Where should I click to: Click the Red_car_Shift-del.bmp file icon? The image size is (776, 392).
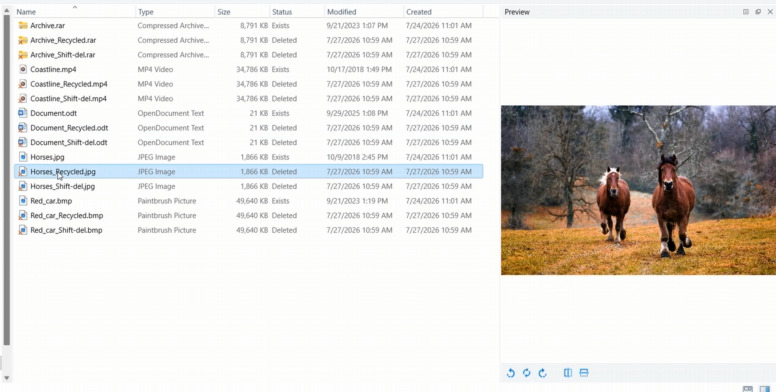23,230
